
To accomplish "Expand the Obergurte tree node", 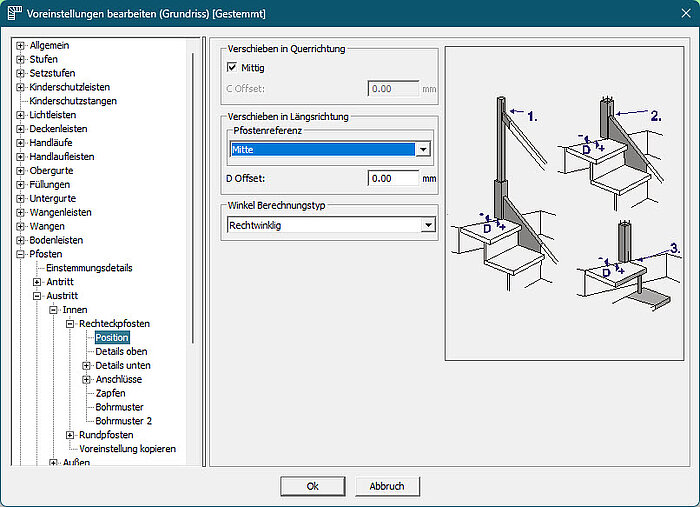I will (x=20, y=170).
